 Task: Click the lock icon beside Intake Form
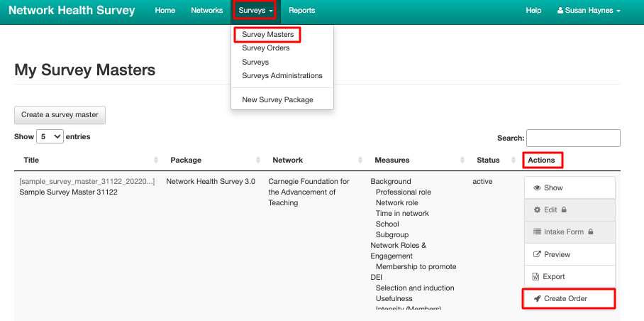pyautogui.click(x=591, y=232)
